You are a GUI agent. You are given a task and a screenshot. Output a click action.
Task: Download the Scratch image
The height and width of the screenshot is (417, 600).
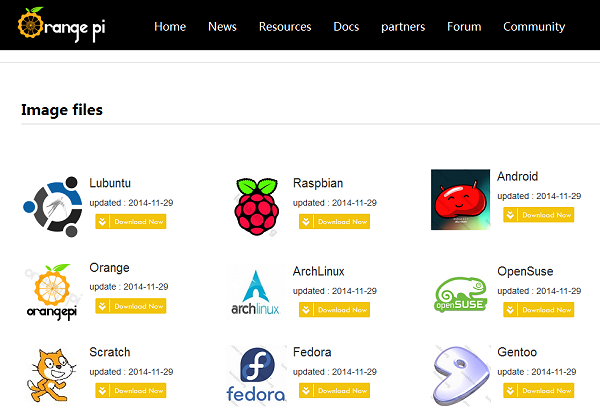(131, 391)
